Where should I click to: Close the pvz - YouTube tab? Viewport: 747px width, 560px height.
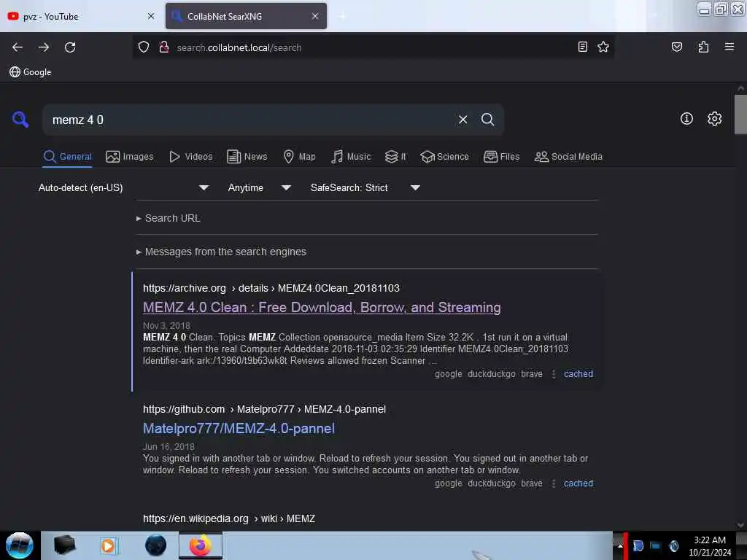click(151, 16)
